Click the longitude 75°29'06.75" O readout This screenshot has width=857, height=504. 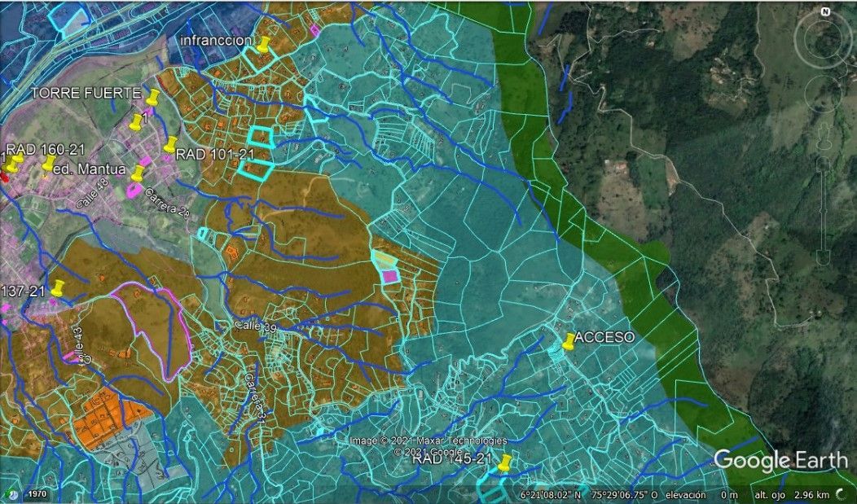(x=622, y=495)
